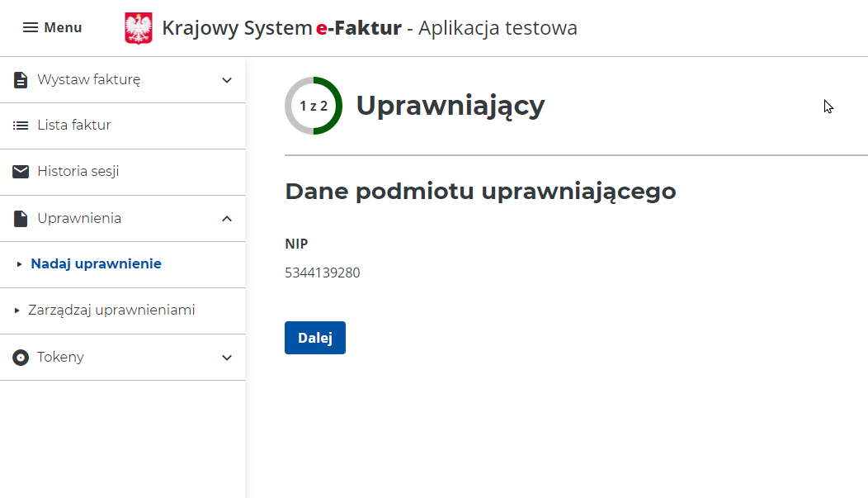The width and height of the screenshot is (868, 498).
Task: Open Historia sesji in the sidebar
Action: pos(78,172)
